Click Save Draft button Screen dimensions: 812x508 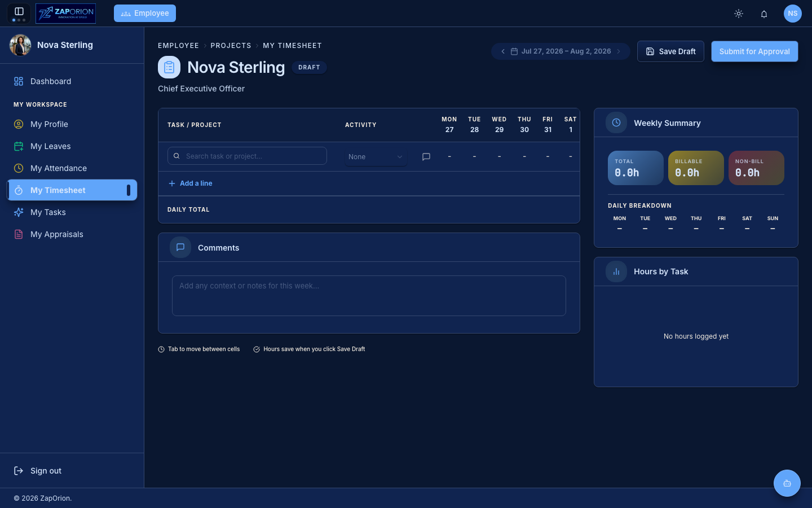[670, 51]
